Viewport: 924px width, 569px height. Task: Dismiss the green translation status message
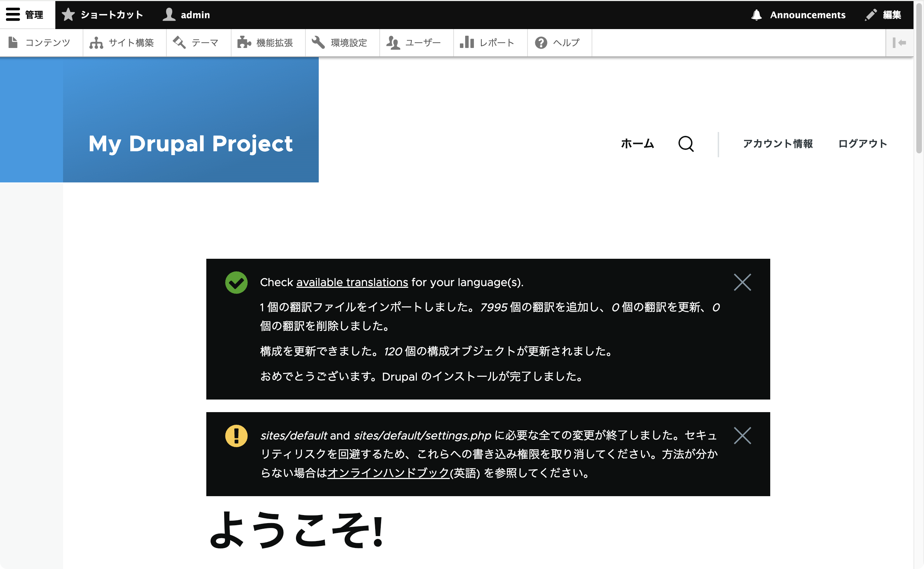click(x=742, y=282)
